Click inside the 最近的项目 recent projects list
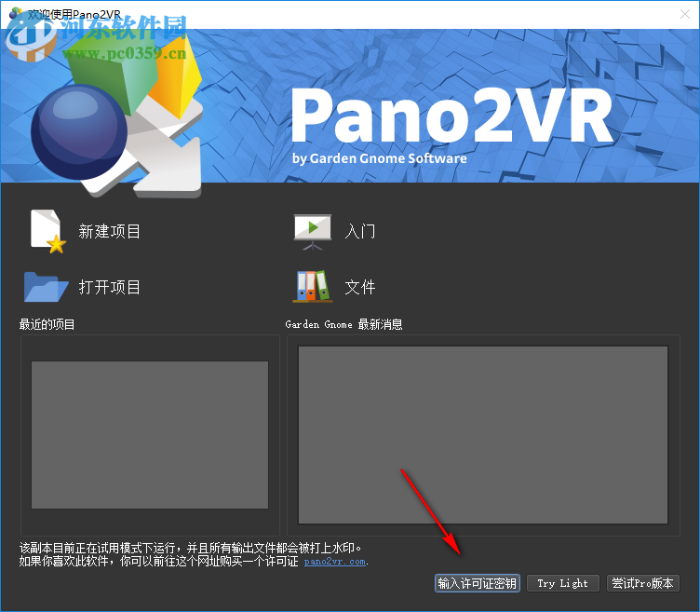 tap(150, 435)
